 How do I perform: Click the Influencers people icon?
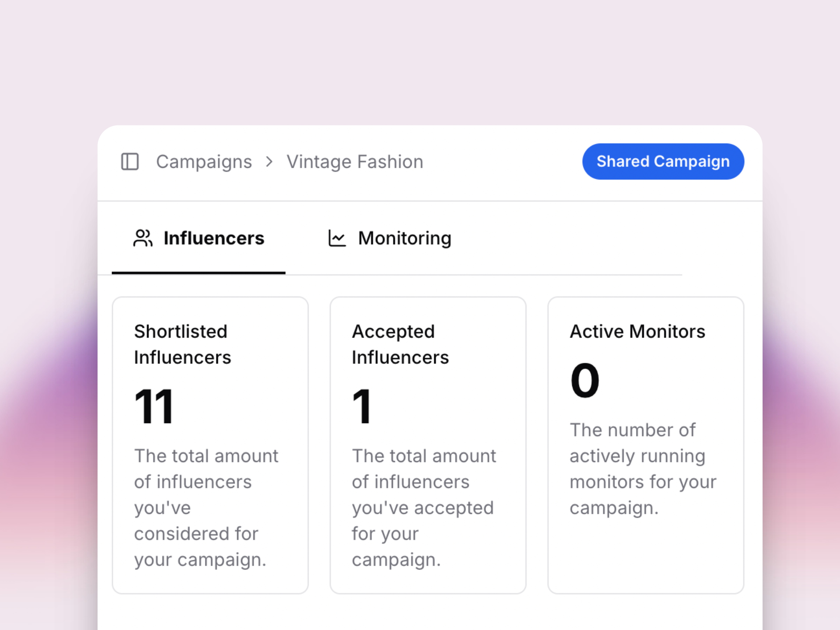143,238
